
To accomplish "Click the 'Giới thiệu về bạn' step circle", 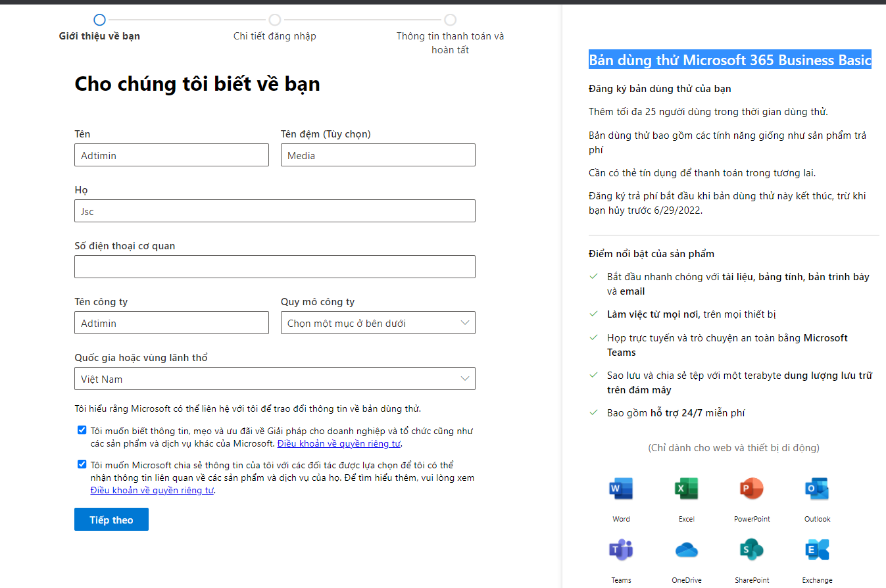I will click(99, 20).
